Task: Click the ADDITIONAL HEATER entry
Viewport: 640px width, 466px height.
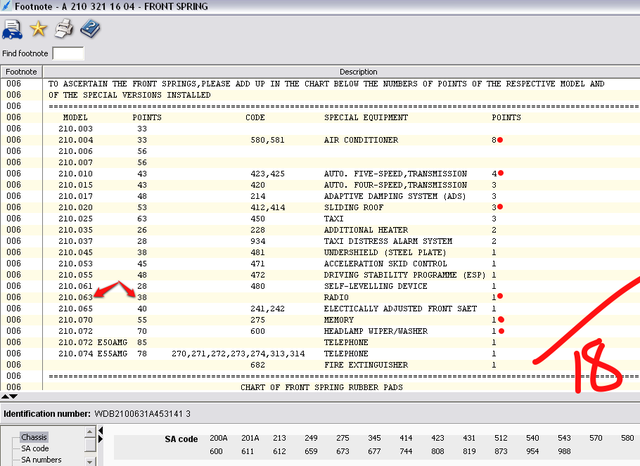Action: coord(366,230)
